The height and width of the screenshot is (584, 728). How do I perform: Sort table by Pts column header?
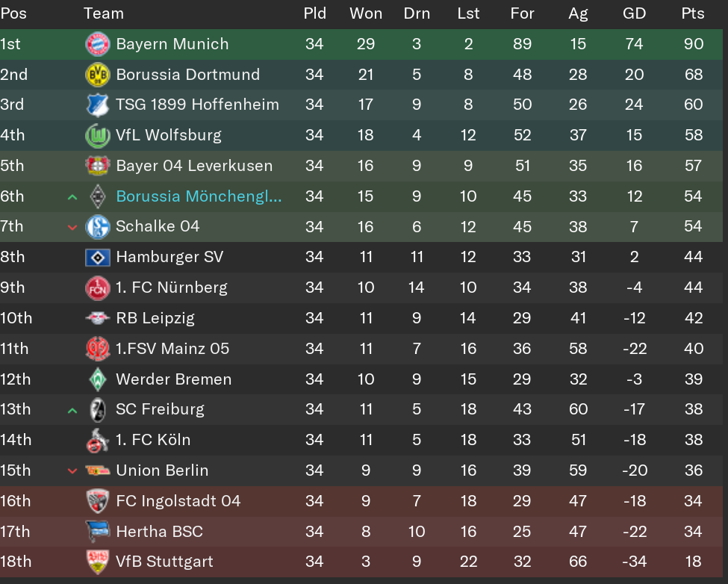point(693,13)
